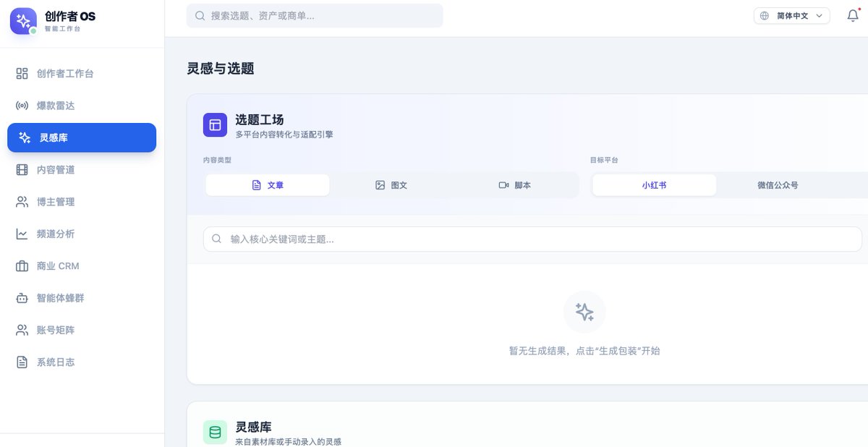Focus the 搜索选题、资产或商单 search box
This screenshot has width=868, height=447.
(x=315, y=15)
